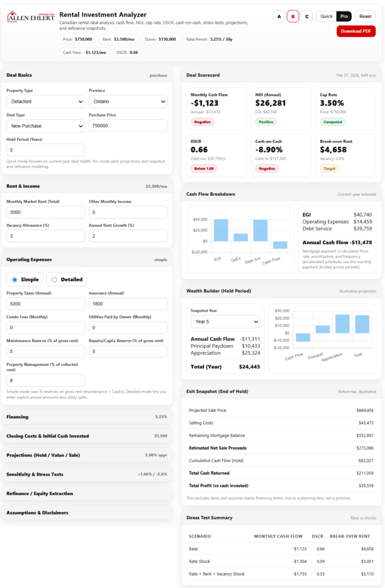Click the Monthly Market Rent field
385x588 pixels.
(45, 212)
